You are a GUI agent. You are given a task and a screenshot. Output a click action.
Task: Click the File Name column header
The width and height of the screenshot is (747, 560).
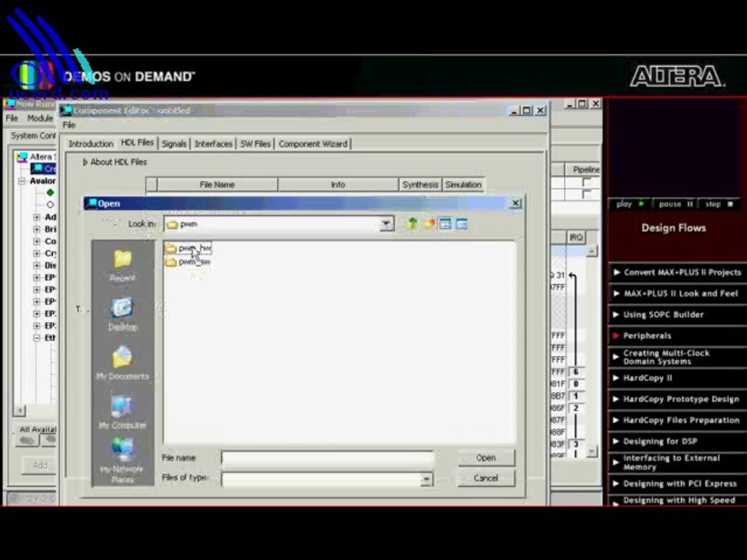click(x=217, y=184)
